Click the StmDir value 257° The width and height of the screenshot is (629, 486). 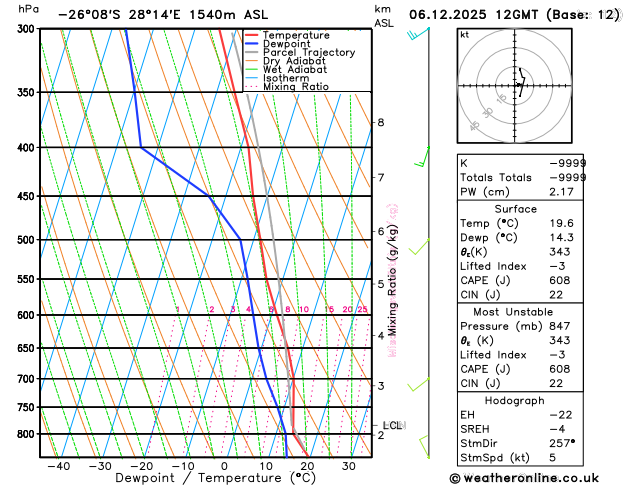(x=562, y=443)
